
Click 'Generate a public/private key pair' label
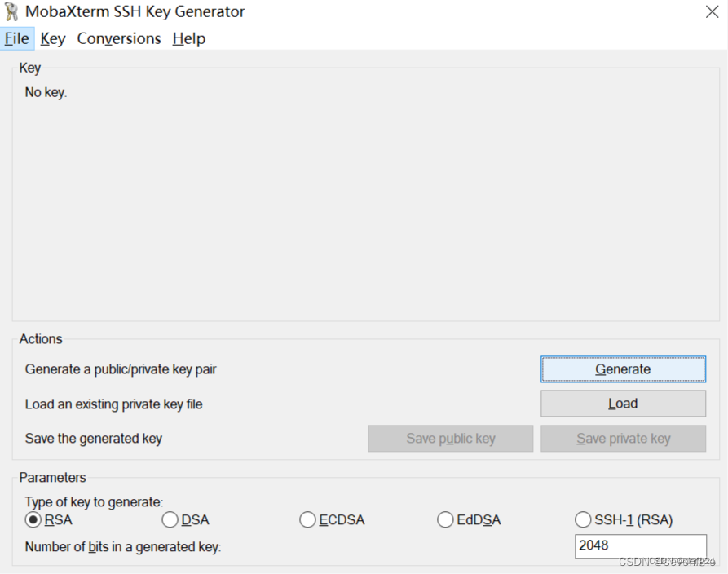click(121, 369)
